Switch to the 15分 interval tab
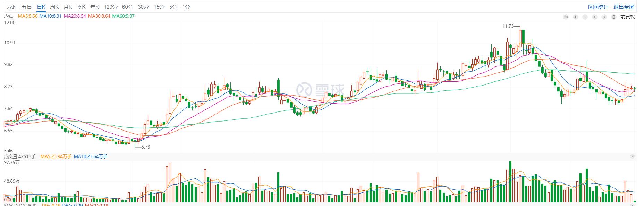The height and width of the screenshot is (206, 644). pyautogui.click(x=159, y=7)
